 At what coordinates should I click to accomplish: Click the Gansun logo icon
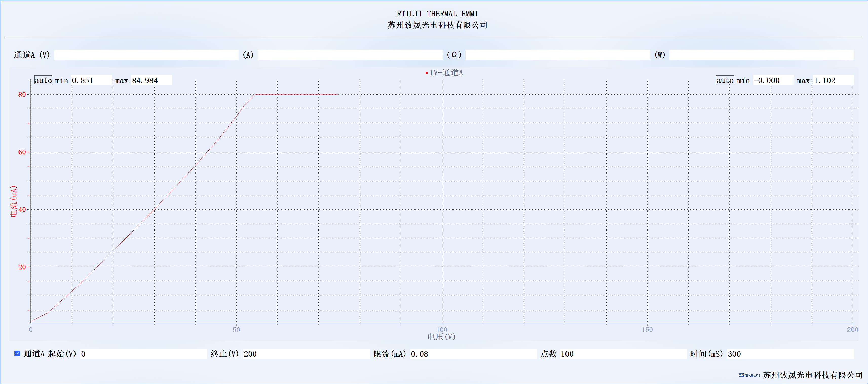click(749, 375)
